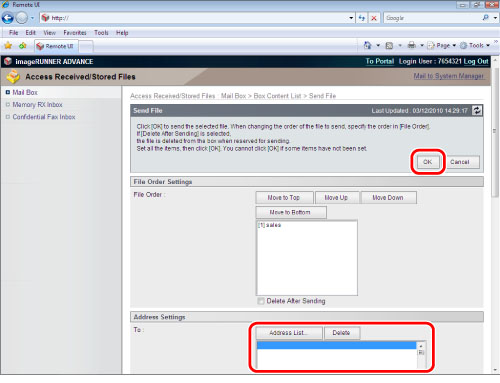500x383 pixels.
Task: Open Mail to System Manager link
Action: tap(449, 76)
